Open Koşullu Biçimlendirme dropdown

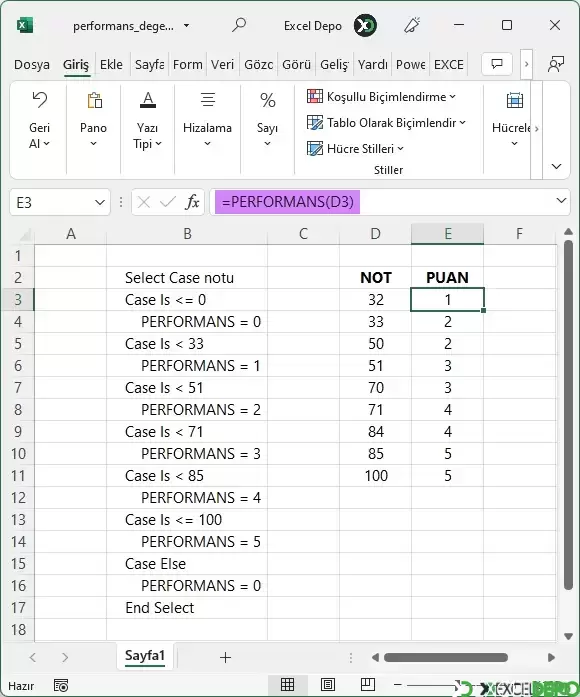(x=381, y=96)
